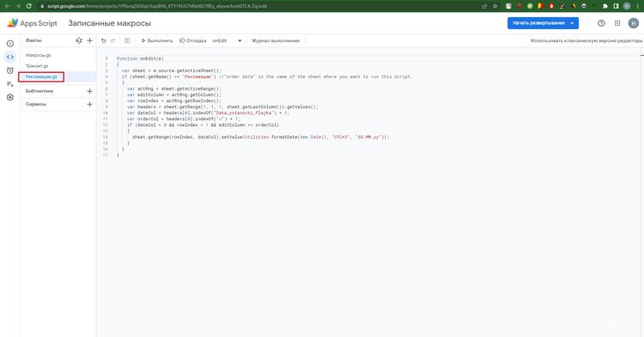Select the Рекламации.gs file
This screenshot has height=337, width=644.
(x=41, y=76)
